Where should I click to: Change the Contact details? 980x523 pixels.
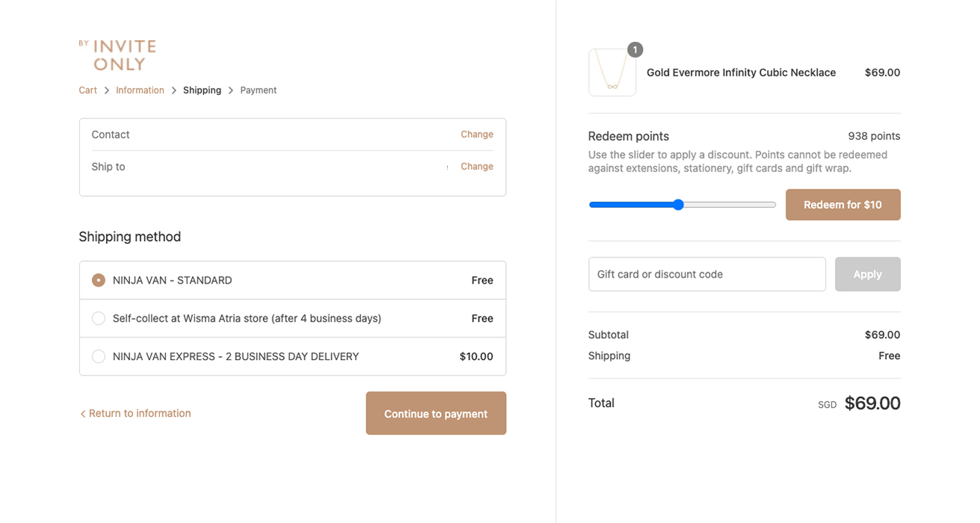click(477, 135)
